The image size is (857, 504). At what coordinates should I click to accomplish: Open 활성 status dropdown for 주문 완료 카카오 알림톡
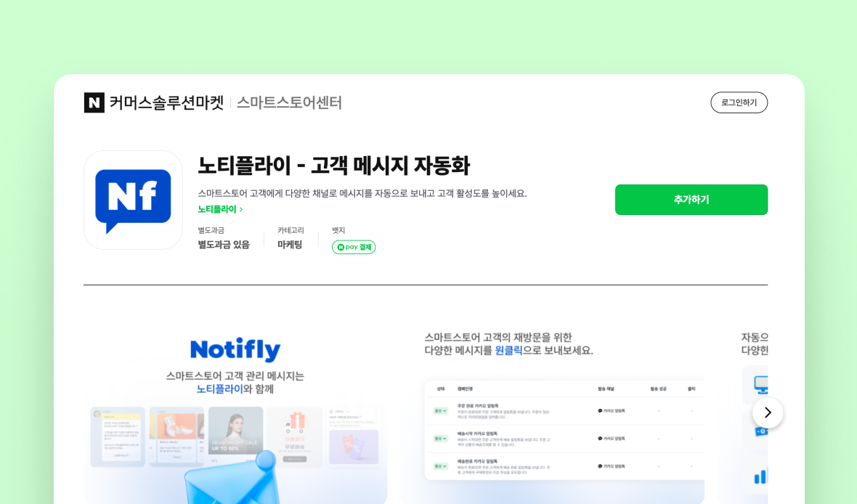pos(441,410)
